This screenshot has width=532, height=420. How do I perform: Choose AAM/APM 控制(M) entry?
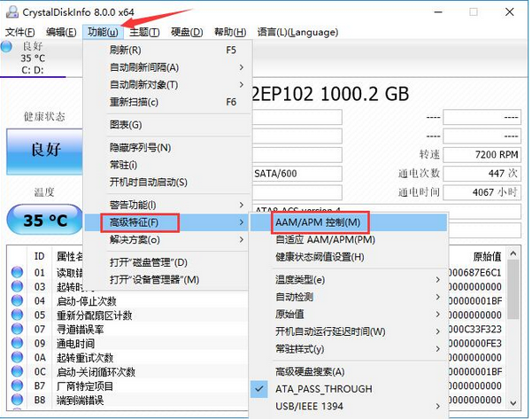tap(349, 222)
